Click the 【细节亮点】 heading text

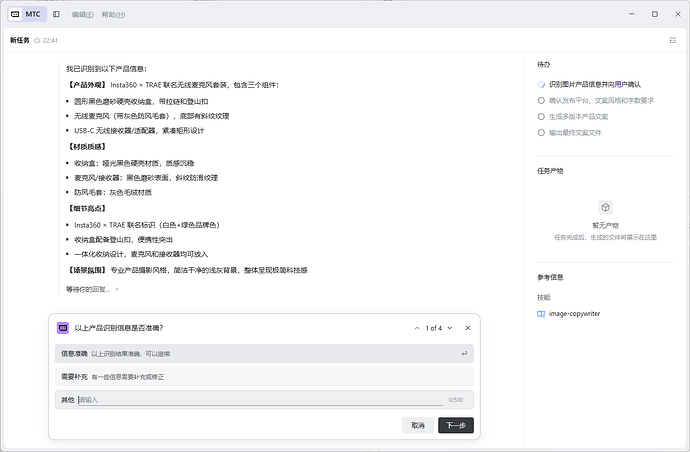[x=86, y=208]
